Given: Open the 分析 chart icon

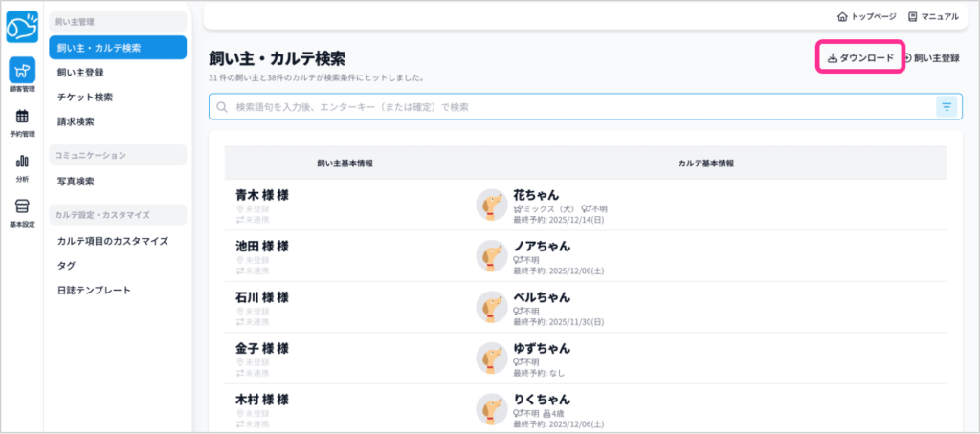Looking at the screenshot, I should tap(22, 163).
